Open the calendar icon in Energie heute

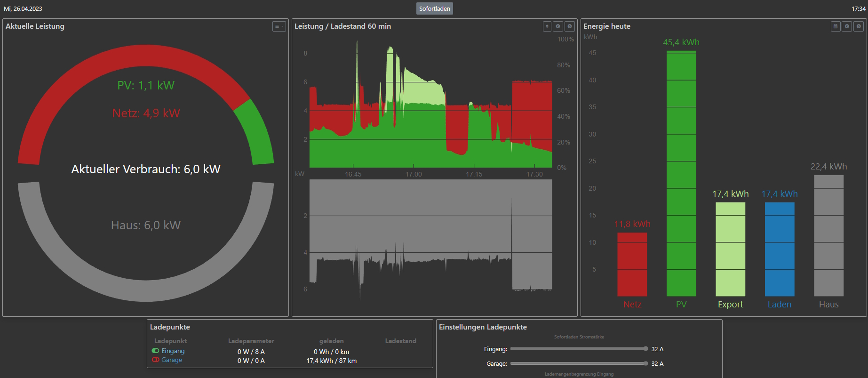[x=836, y=26]
